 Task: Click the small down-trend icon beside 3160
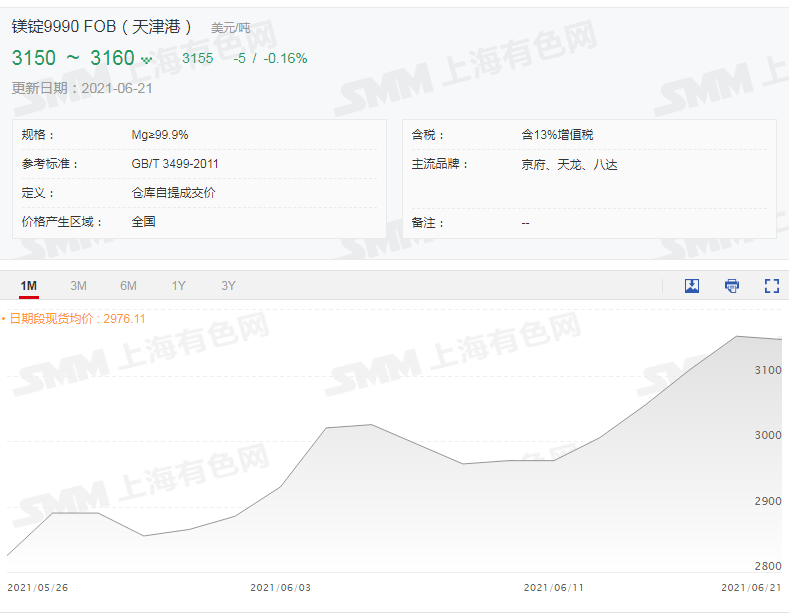point(147,60)
